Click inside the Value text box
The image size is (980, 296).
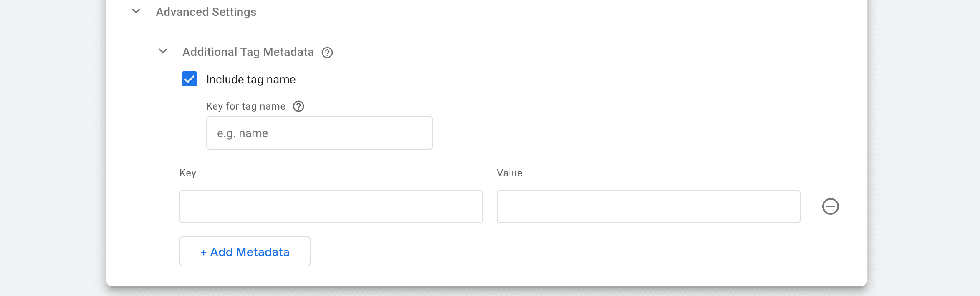tap(648, 206)
